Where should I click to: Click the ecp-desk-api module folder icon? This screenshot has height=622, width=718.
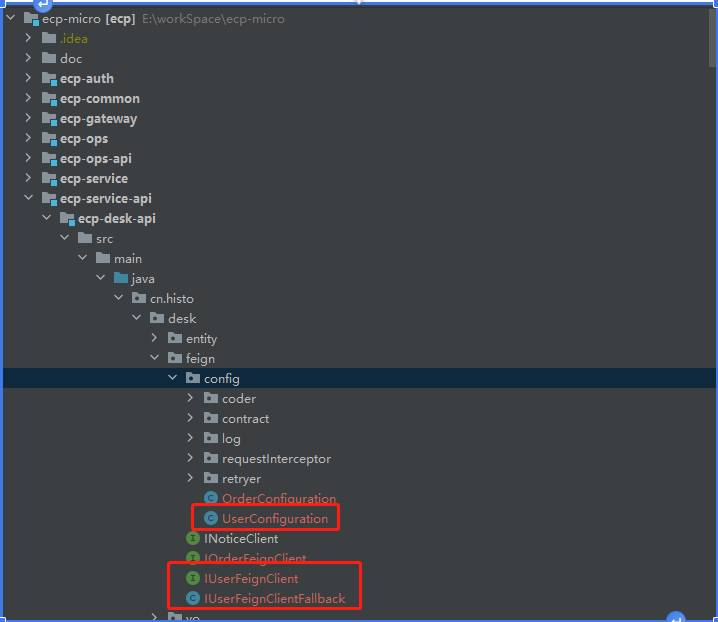click(x=67, y=219)
